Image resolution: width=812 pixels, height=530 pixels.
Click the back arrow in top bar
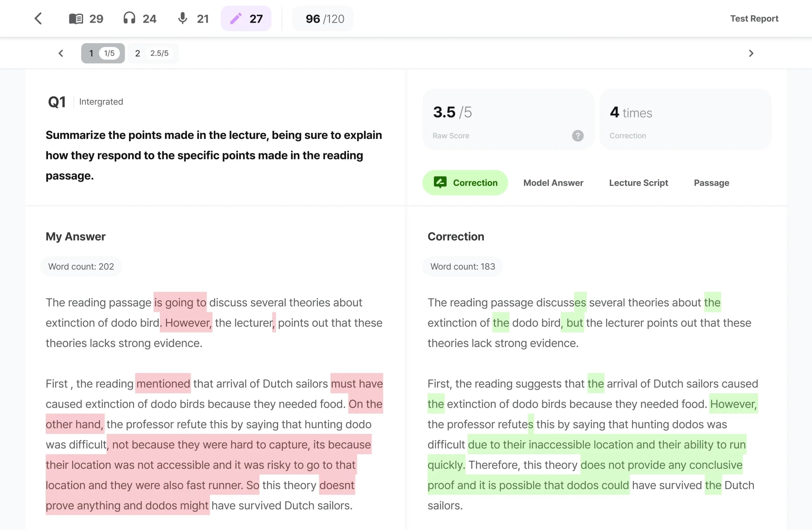pos(38,18)
